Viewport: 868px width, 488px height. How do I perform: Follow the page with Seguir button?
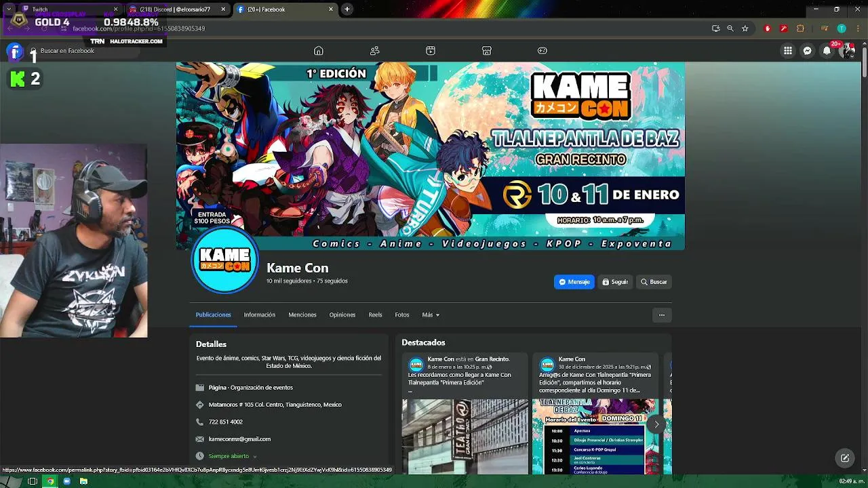[615, 282]
